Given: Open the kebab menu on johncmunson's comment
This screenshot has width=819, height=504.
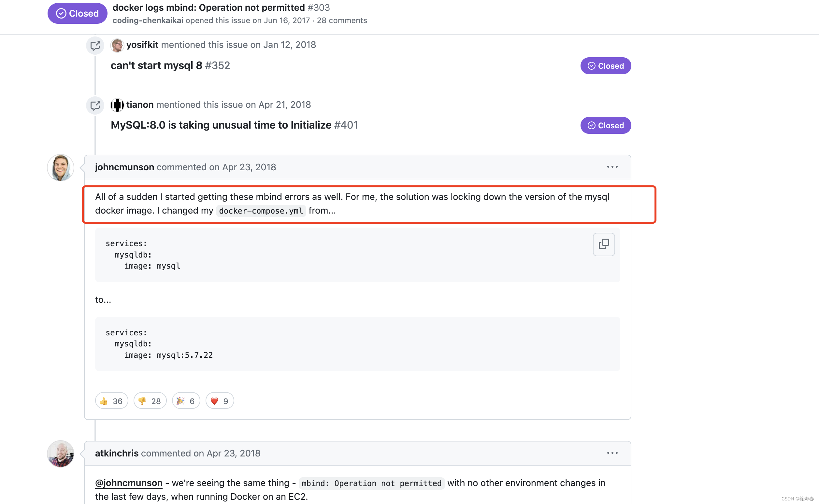Looking at the screenshot, I should coord(612,167).
